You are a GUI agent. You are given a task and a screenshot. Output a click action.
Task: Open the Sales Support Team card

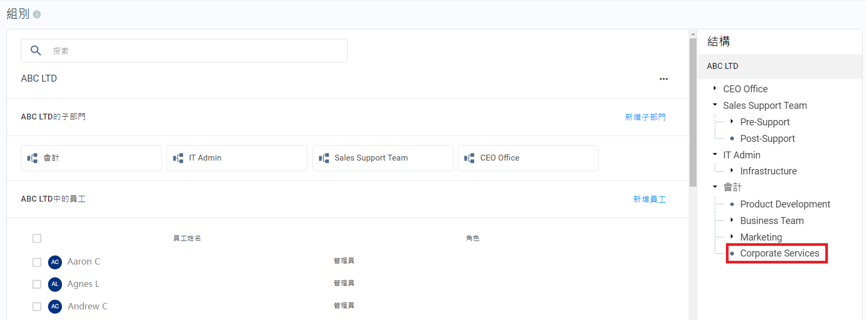point(383,158)
